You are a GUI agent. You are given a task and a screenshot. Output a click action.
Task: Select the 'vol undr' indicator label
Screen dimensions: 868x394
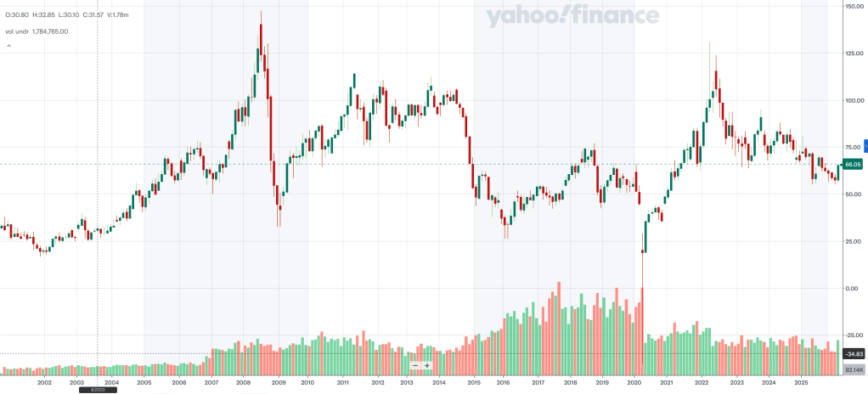pos(19,31)
